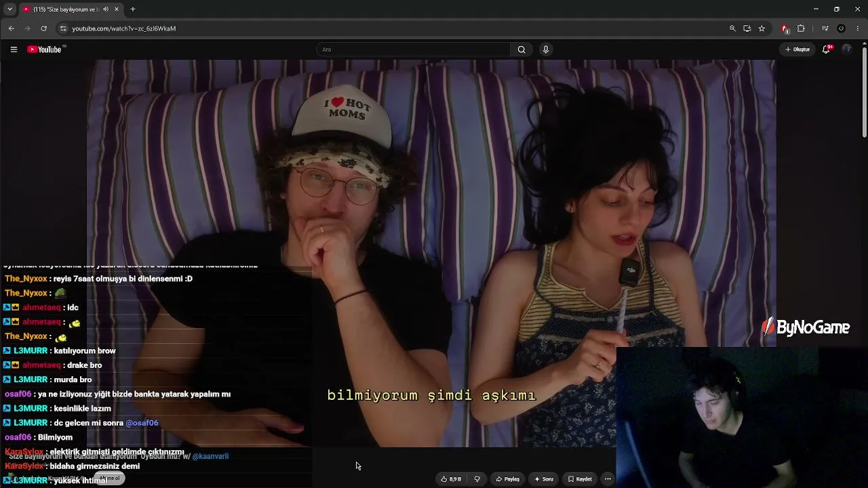Screen dimensions: 868x488
Task: Reload the page
Action: (44, 28)
